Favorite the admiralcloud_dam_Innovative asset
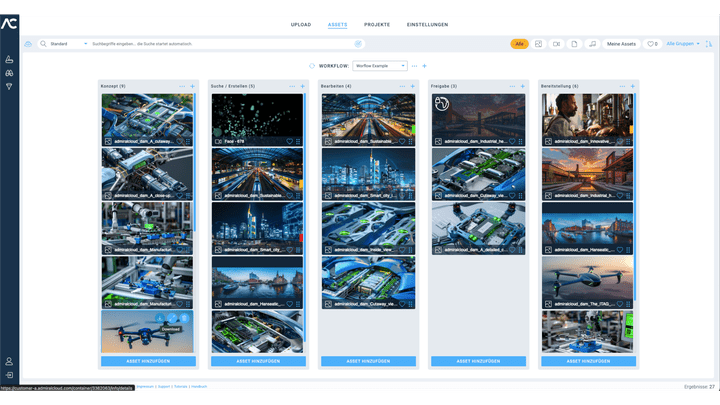Image resolution: width=720 pixels, height=405 pixels. pyautogui.click(x=620, y=142)
